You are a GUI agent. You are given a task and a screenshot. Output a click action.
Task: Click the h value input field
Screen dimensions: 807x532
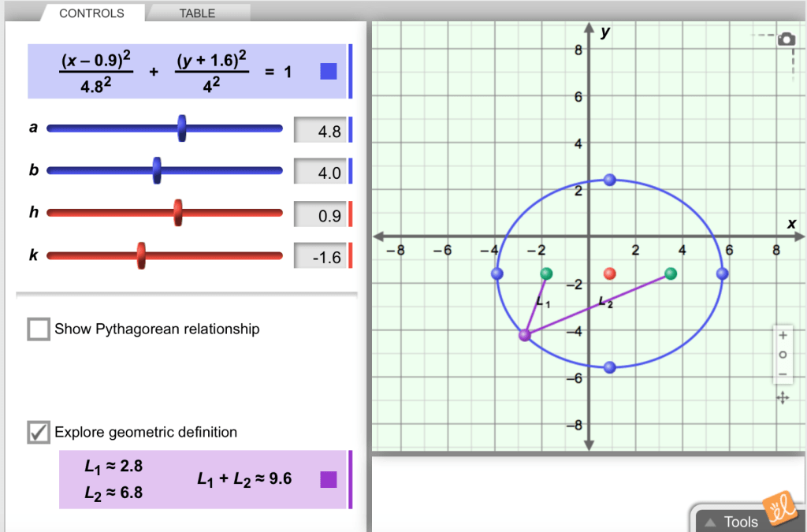(x=319, y=214)
